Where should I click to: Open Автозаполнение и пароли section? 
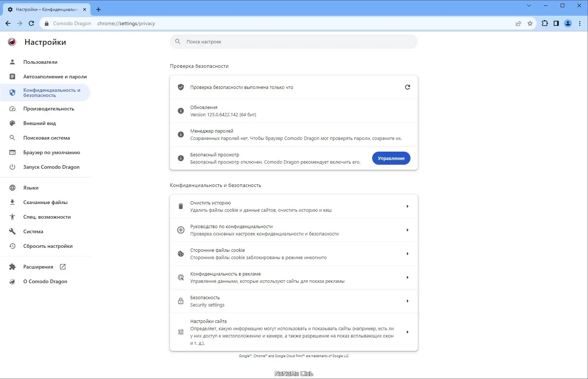tap(45, 77)
